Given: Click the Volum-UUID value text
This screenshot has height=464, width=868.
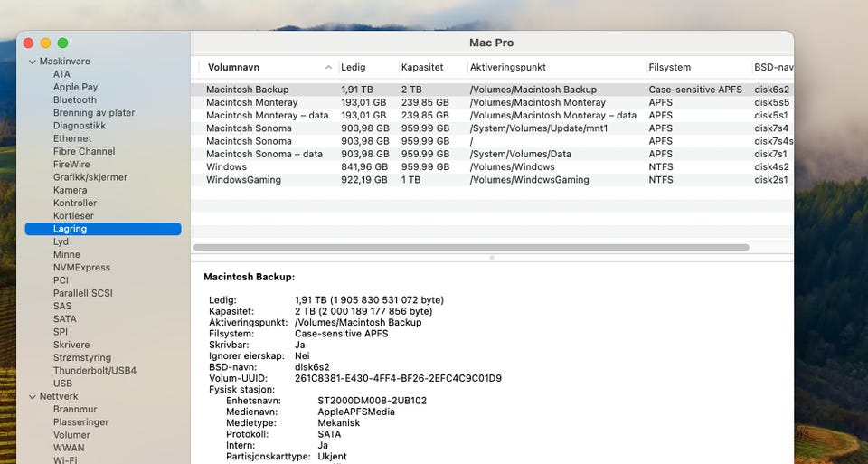Looking at the screenshot, I should 398,379.
